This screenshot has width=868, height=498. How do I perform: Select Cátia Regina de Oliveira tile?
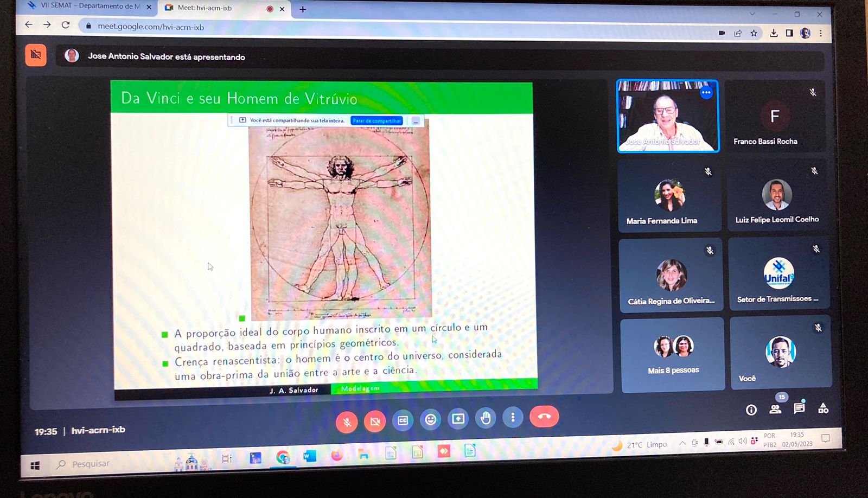[671, 275]
